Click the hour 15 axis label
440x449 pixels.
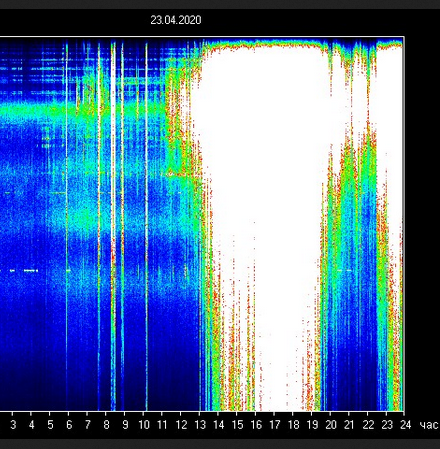click(x=237, y=425)
